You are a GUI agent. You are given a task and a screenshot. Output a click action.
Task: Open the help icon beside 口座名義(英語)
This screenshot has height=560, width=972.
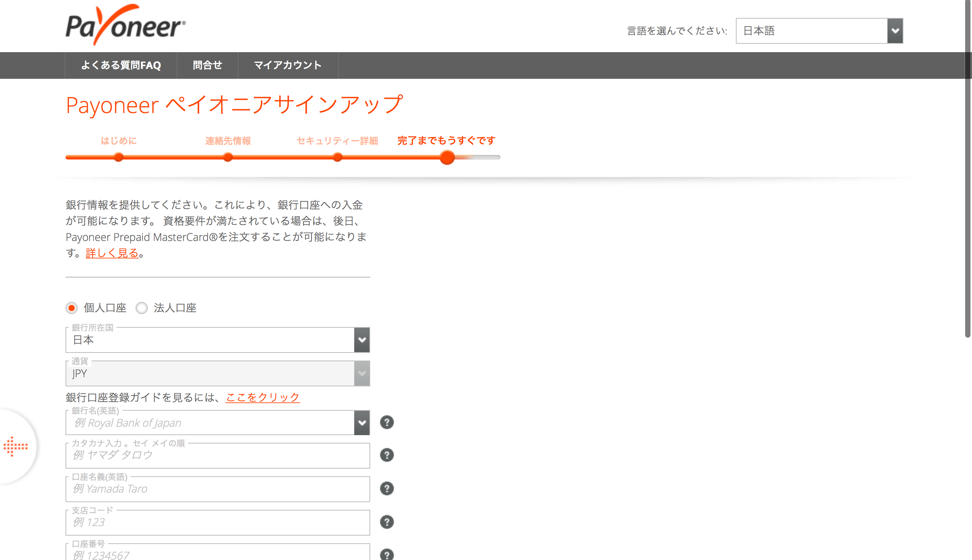[387, 488]
